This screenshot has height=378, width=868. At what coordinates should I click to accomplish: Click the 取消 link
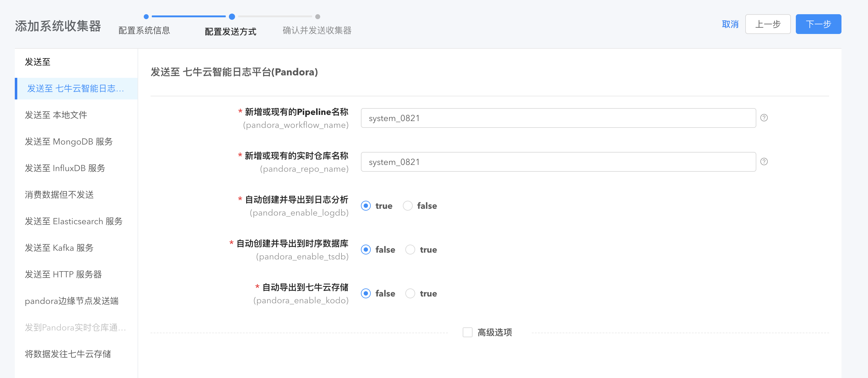click(730, 24)
